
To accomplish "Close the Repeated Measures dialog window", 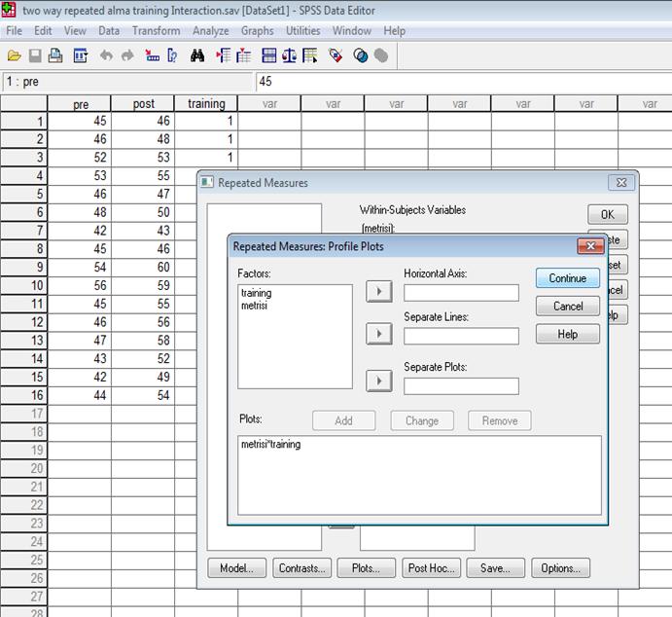I will (621, 183).
